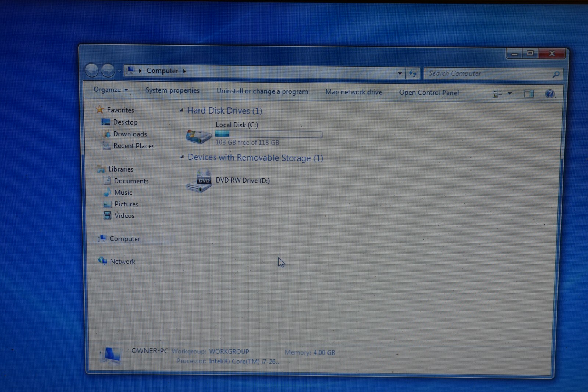
Task: Open Control Panel from toolbar
Action: pyautogui.click(x=429, y=93)
